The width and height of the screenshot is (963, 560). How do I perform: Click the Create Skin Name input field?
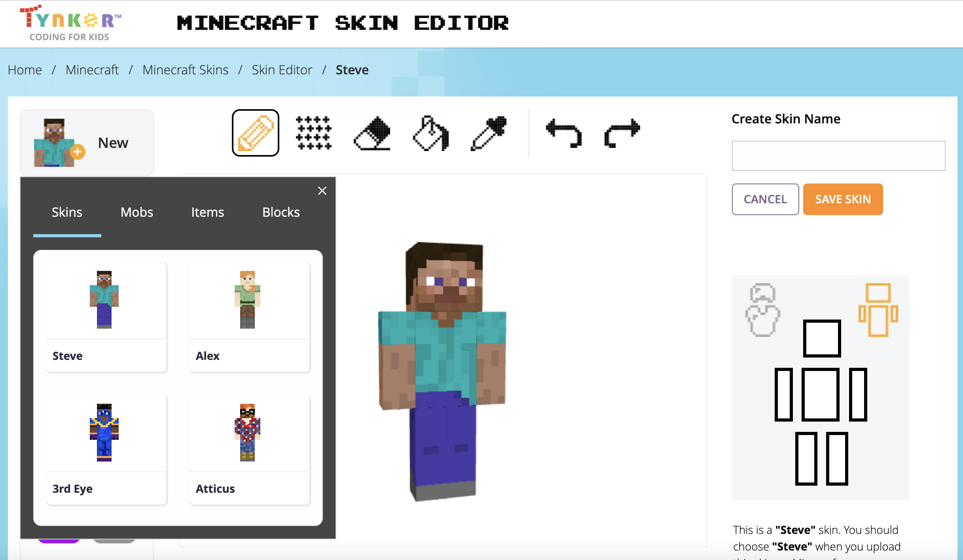(x=838, y=156)
